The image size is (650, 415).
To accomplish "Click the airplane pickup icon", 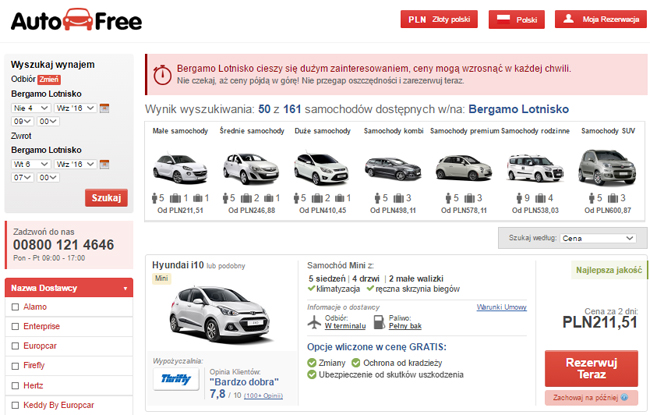I will click(314, 322).
